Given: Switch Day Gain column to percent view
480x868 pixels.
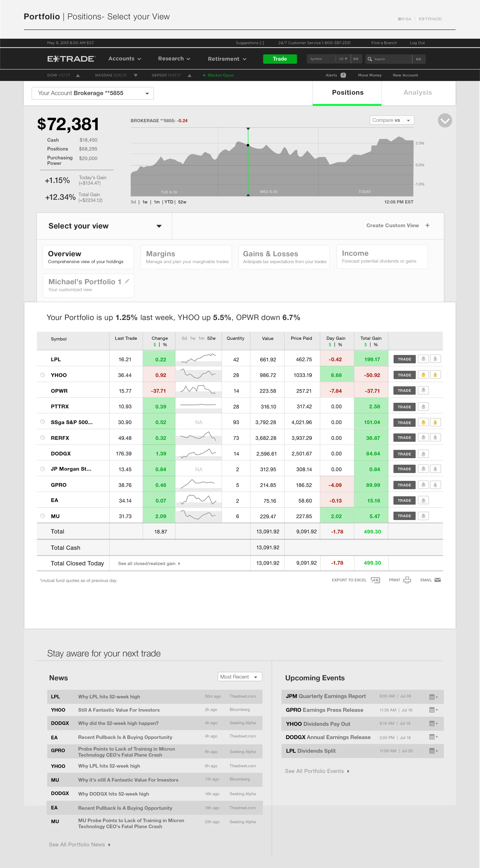Looking at the screenshot, I should click(x=340, y=345).
